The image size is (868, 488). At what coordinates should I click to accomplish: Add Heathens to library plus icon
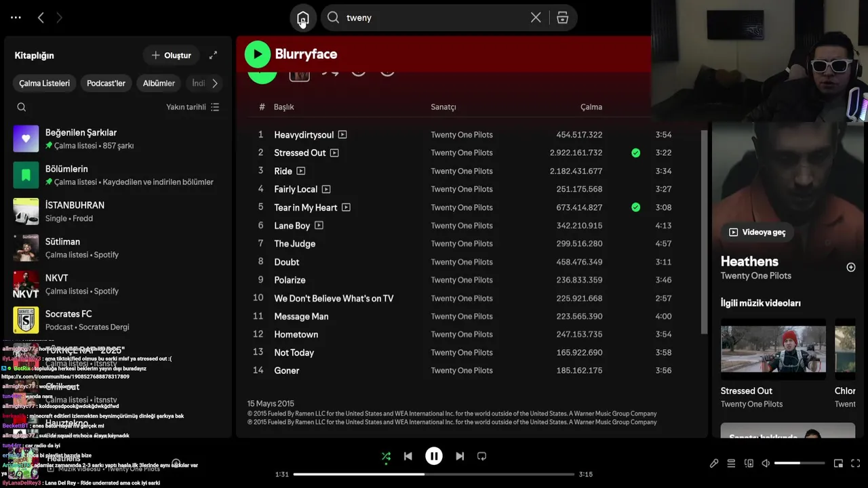(851, 268)
